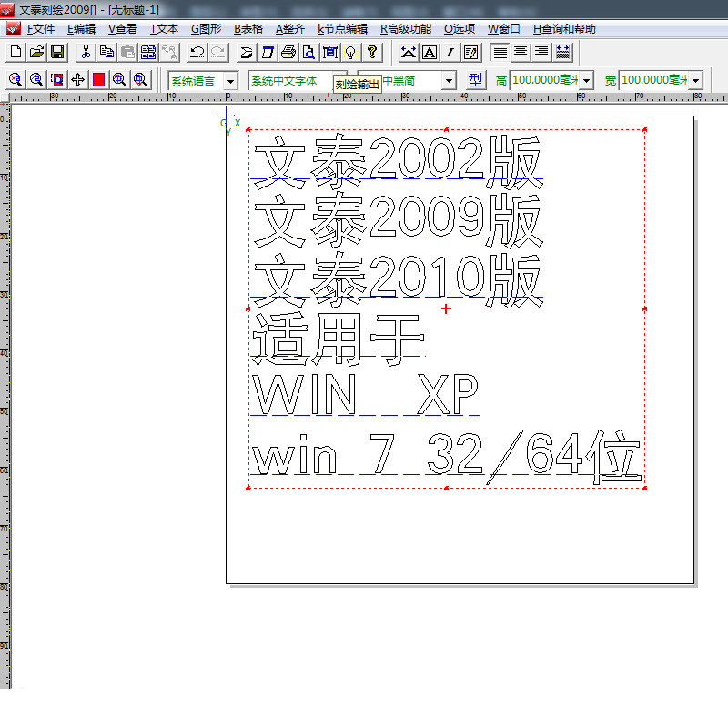Open the V查看 menu
This screenshot has width=728, height=728.
pyautogui.click(x=123, y=29)
